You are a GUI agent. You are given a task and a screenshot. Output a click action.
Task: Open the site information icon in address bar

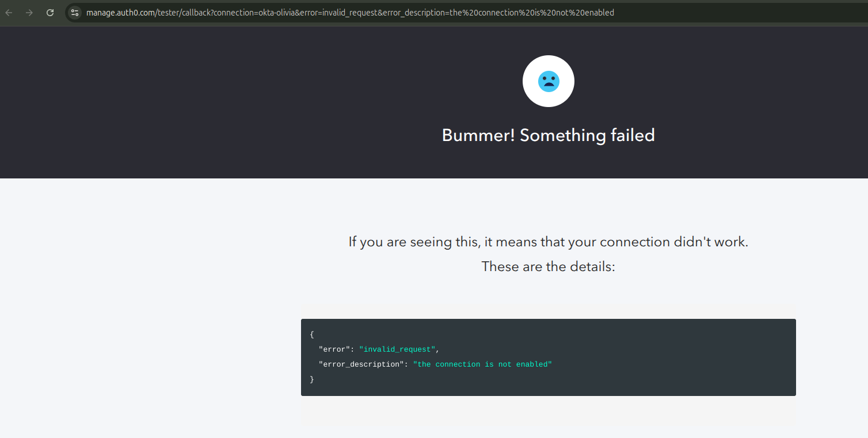coord(75,12)
